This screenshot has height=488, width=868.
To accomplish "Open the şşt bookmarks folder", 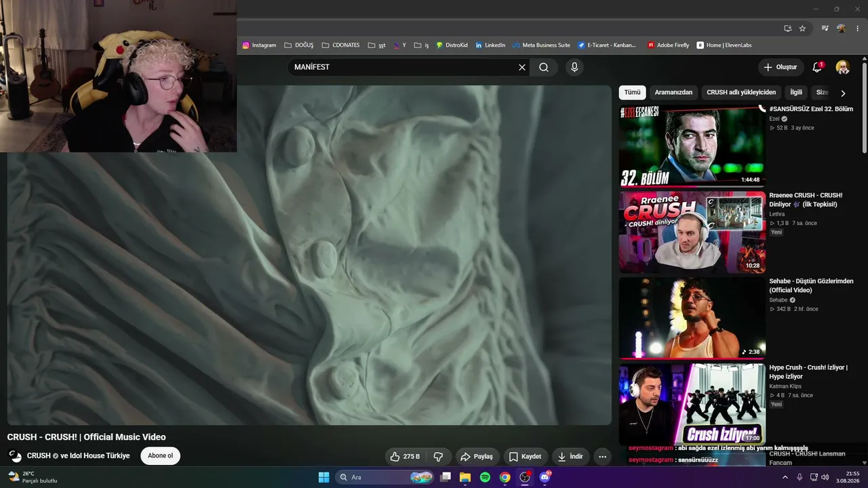I will [377, 45].
